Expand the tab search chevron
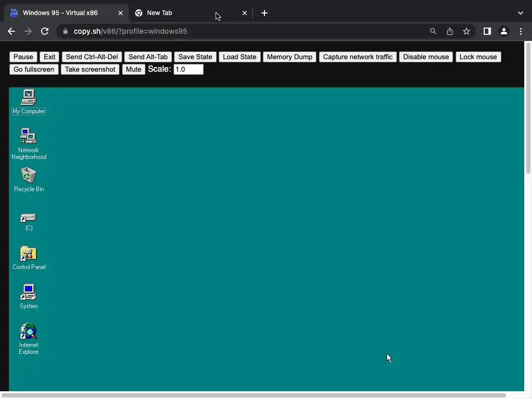 pyautogui.click(x=521, y=13)
